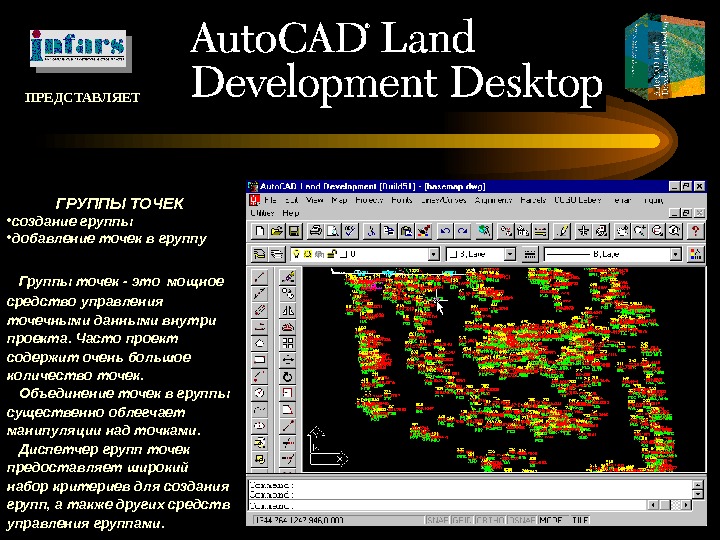Click the infars logo on the slide

78,48
